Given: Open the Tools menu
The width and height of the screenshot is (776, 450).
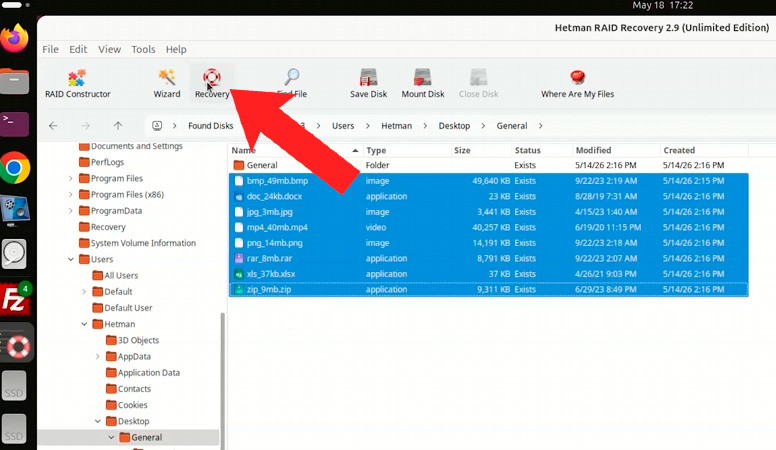Looking at the screenshot, I should tap(143, 50).
